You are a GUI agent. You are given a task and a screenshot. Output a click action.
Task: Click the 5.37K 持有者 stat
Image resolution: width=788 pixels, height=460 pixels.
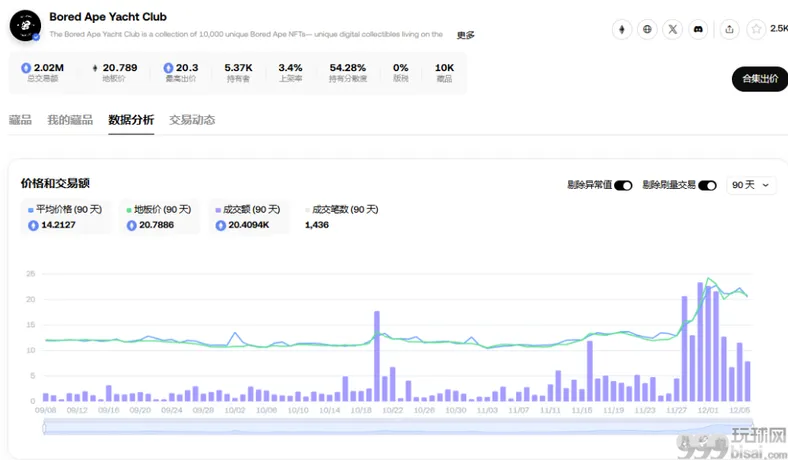(238, 72)
